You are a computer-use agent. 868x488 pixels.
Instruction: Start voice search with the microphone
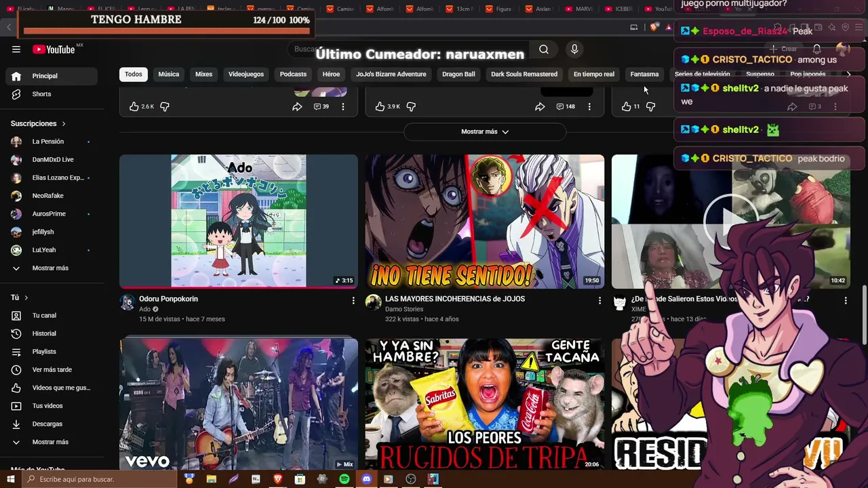pyautogui.click(x=574, y=49)
